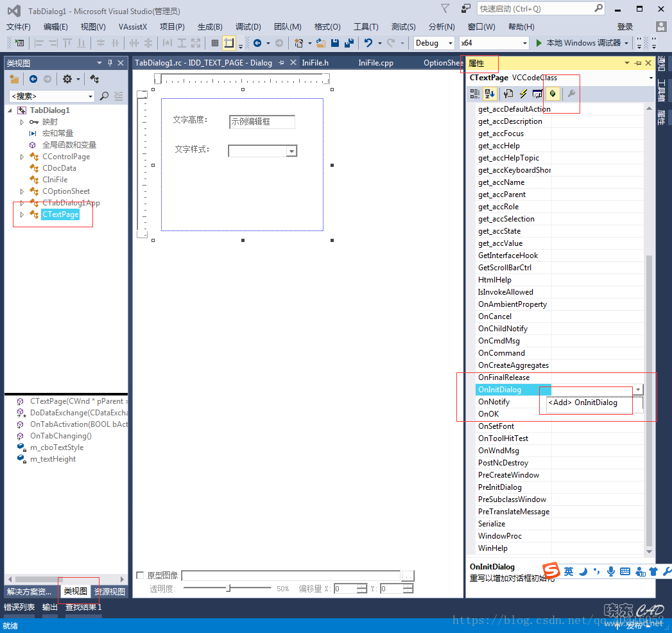Open the 错误列表 error list tab

19,607
